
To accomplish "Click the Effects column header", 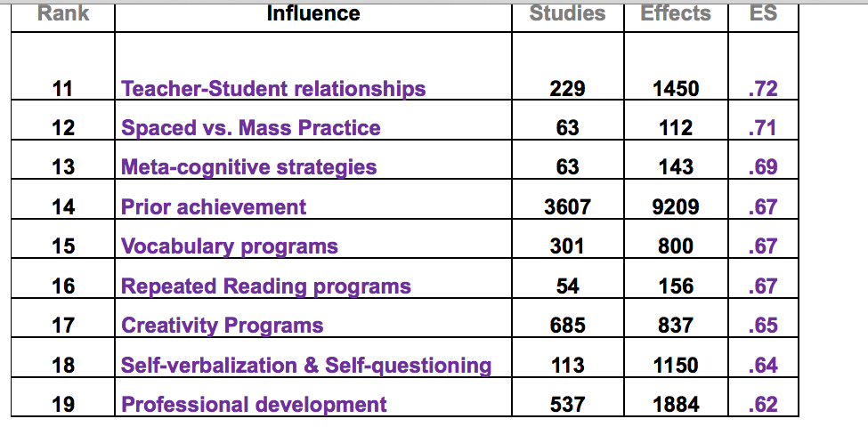I will 676,13.
